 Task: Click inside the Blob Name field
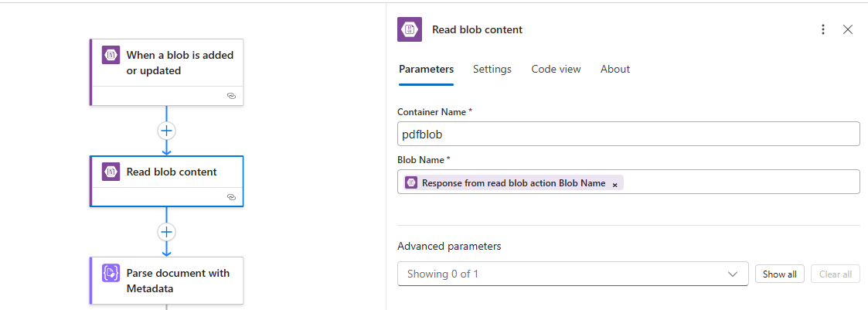[x=734, y=182]
